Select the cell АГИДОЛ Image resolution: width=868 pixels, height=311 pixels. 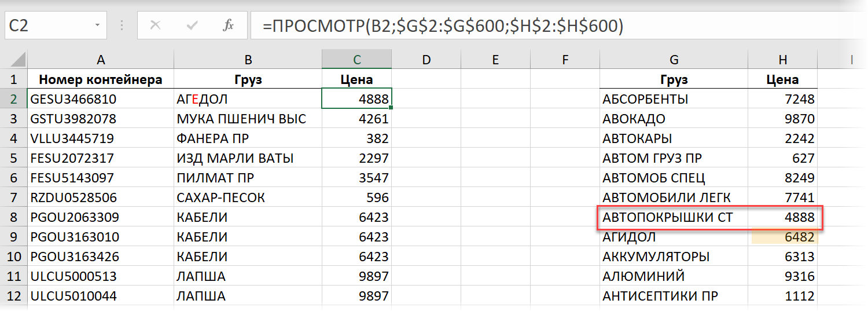coord(674,237)
